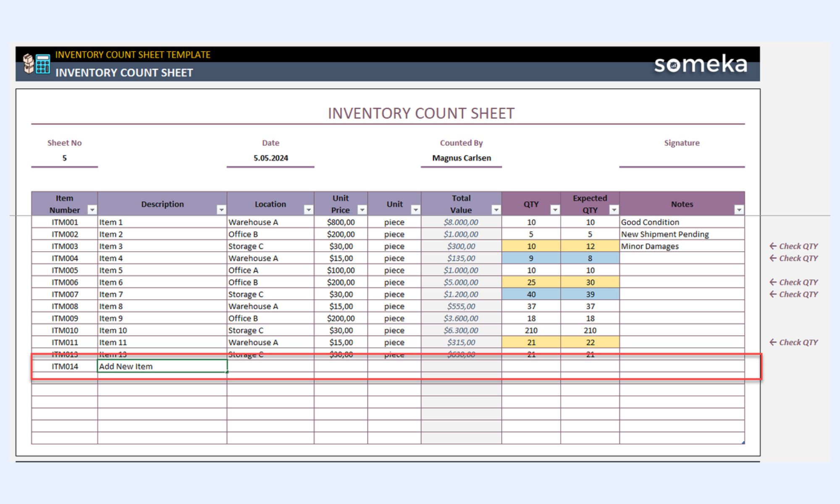
Task: Open the Expected QTY column filter dropdown
Action: point(614,210)
